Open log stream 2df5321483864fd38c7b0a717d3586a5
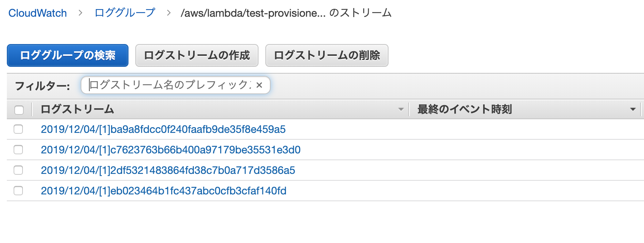Screen dimensions: 644x243 click(168, 170)
